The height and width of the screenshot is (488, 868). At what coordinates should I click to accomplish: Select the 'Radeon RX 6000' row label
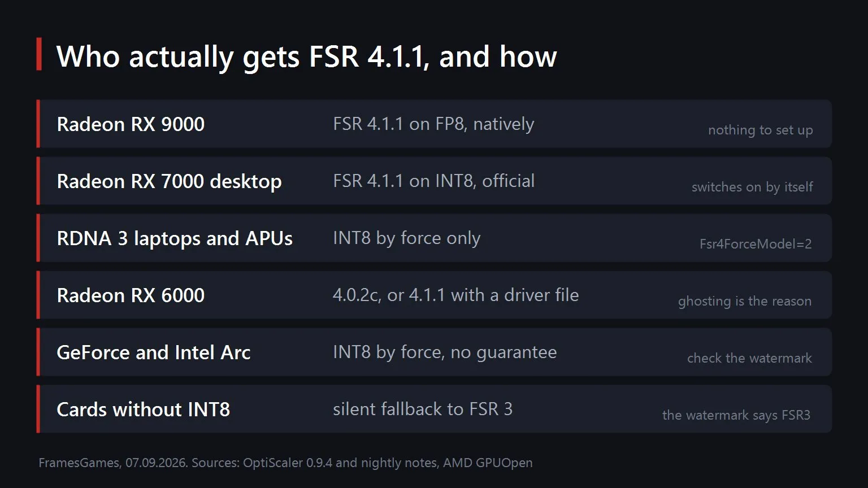pyautogui.click(x=131, y=295)
